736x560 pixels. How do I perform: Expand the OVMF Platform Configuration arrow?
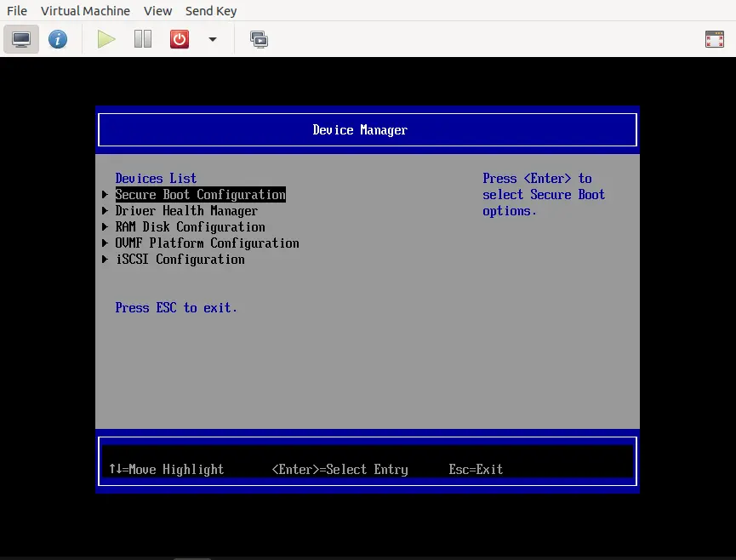[105, 243]
